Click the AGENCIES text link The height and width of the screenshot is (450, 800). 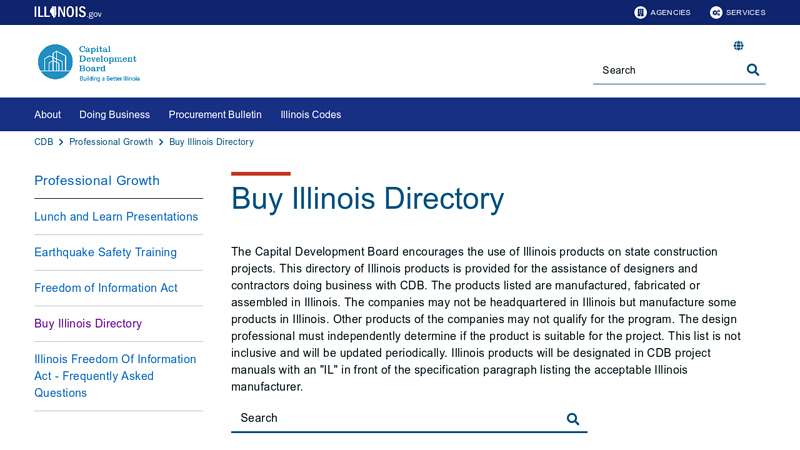(670, 12)
